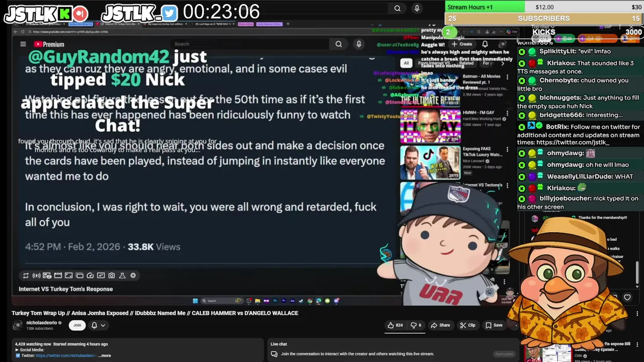Open more-actions dots right of video title

(x=637, y=313)
